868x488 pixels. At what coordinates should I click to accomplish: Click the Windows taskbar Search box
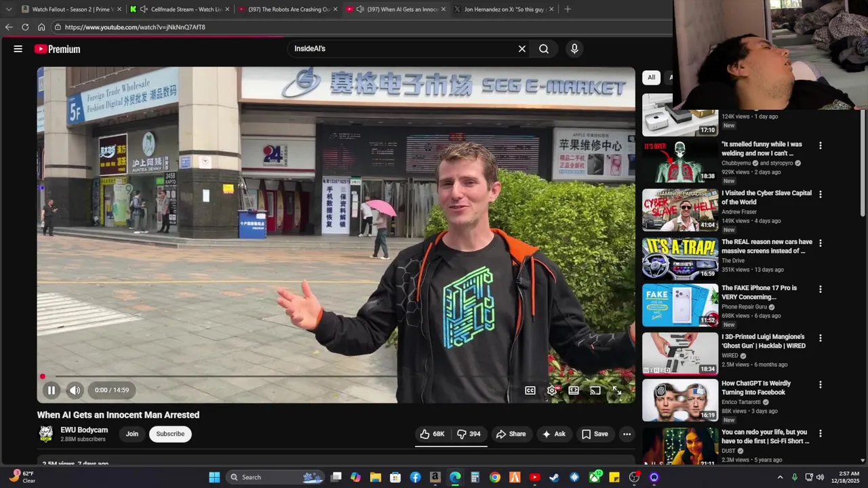pos(276,477)
